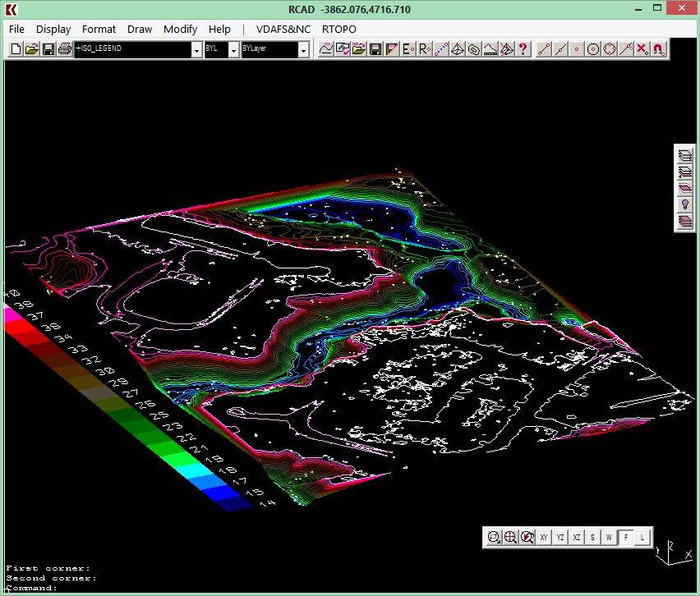Toggle the W view button
This screenshot has height=596, width=700.
[x=609, y=537]
